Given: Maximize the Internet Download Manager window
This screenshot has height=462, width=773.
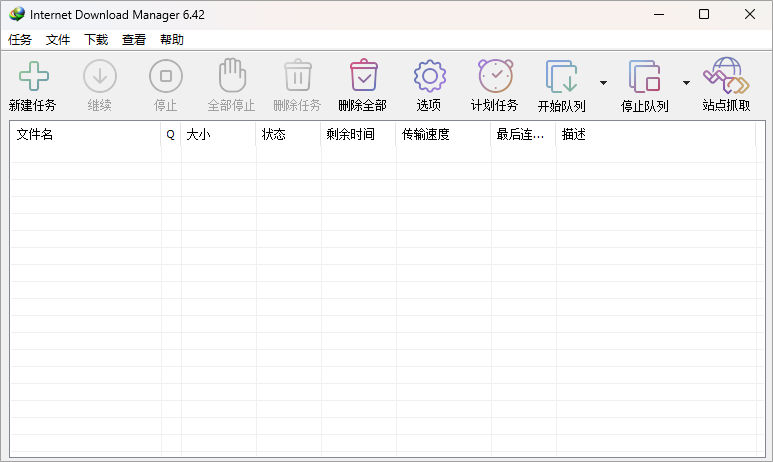Looking at the screenshot, I should click(704, 14).
